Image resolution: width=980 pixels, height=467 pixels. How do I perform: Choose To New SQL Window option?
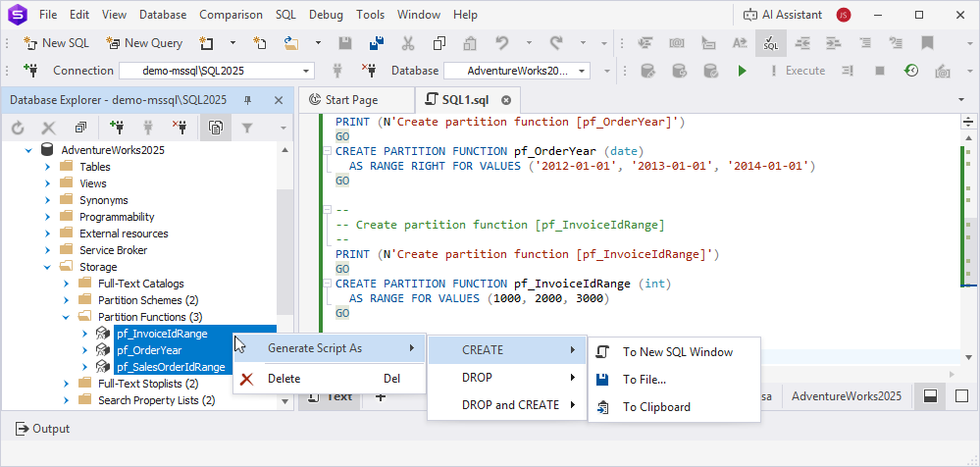tap(674, 352)
